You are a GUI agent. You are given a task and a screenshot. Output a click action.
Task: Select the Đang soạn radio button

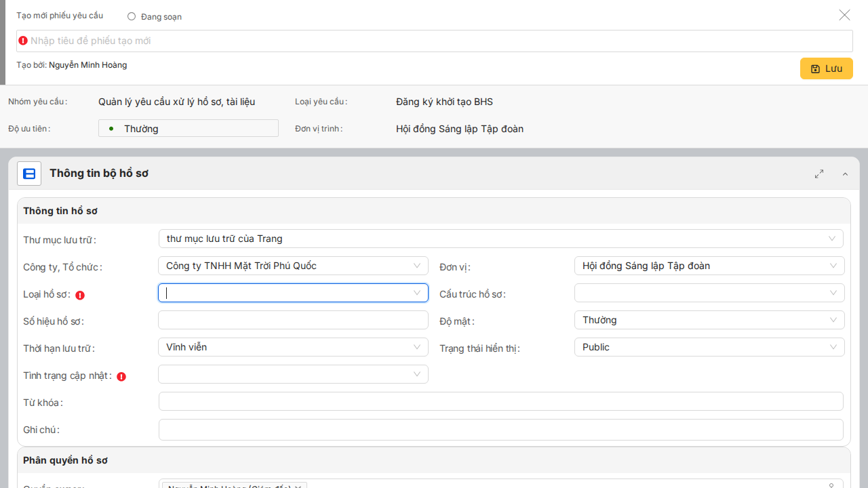pyautogui.click(x=132, y=16)
